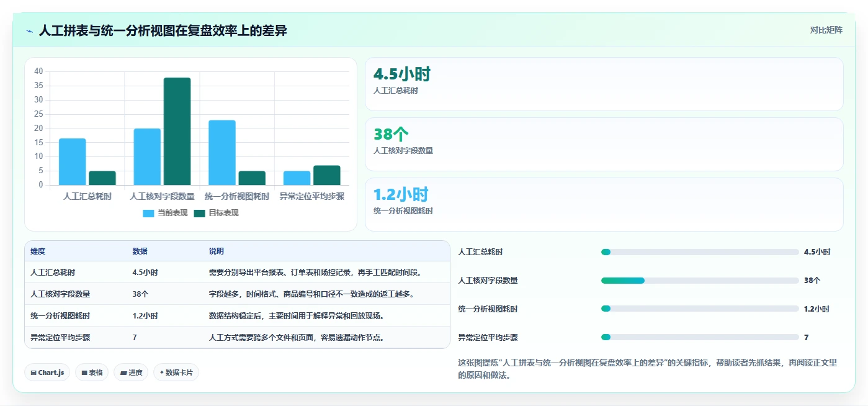Click the summary paragraph starting 这张图提炼
The image size is (868, 406).
pos(649,369)
